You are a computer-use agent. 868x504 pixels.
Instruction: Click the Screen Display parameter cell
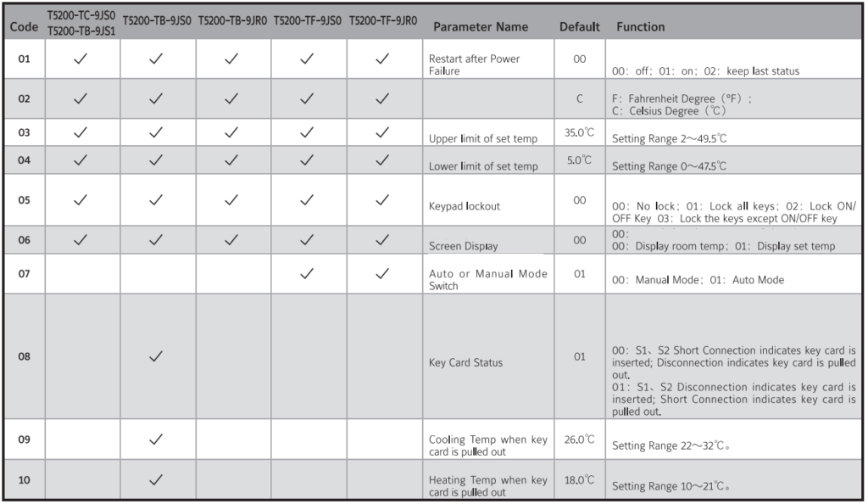click(x=464, y=246)
